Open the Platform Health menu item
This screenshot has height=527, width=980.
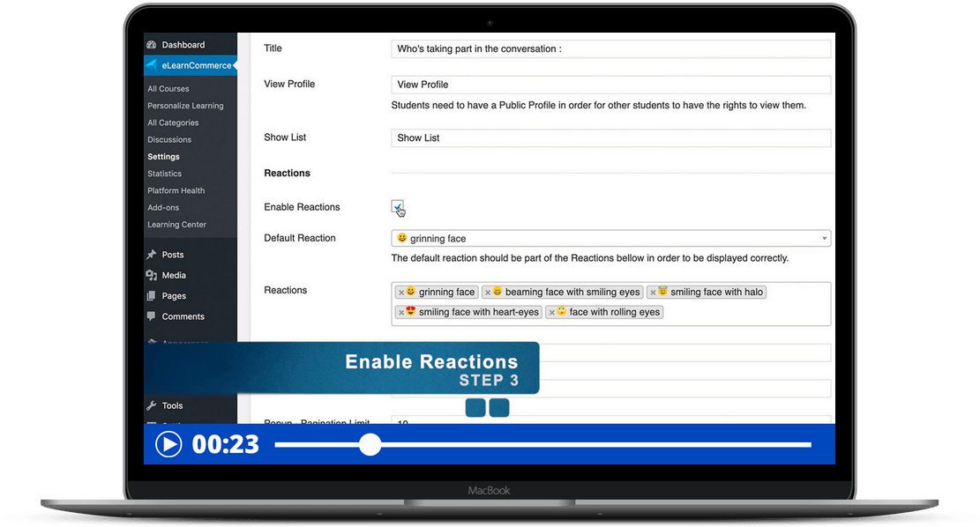click(176, 190)
